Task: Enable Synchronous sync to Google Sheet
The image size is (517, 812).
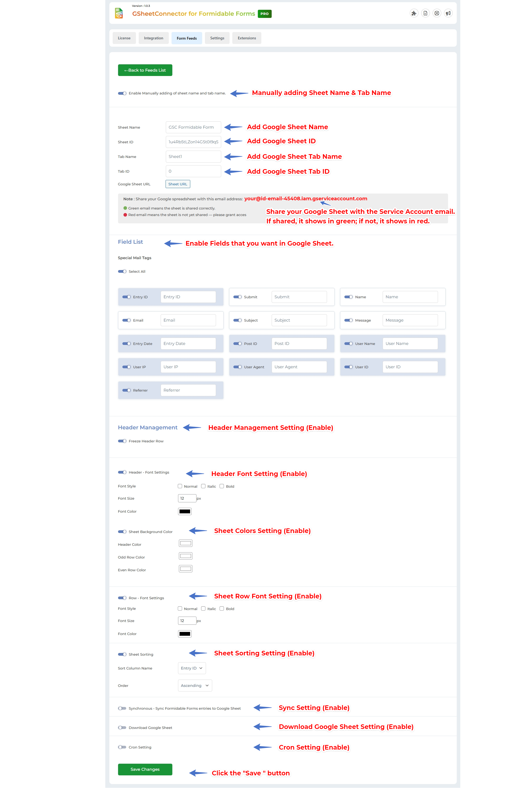Action: tap(122, 709)
